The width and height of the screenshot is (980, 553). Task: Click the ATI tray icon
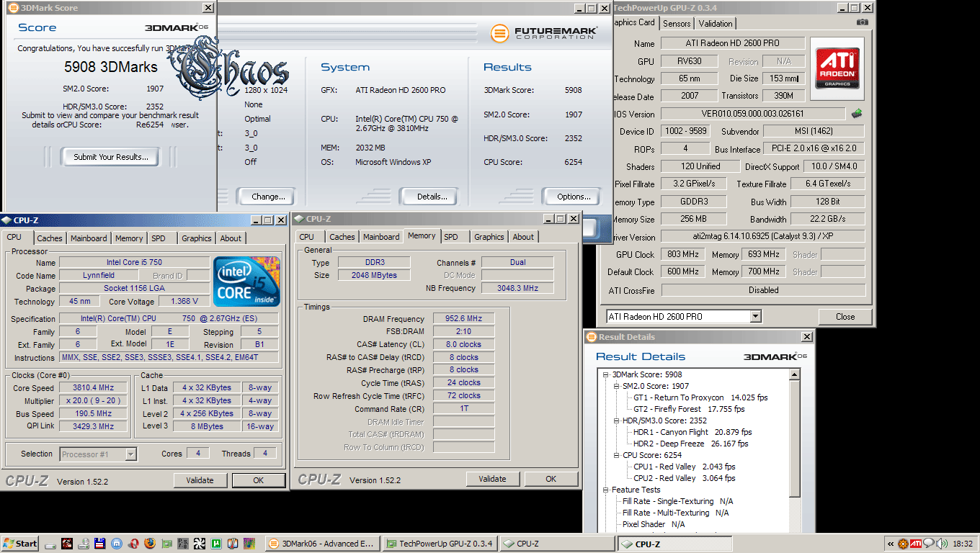pyautogui.click(x=916, y=544)
